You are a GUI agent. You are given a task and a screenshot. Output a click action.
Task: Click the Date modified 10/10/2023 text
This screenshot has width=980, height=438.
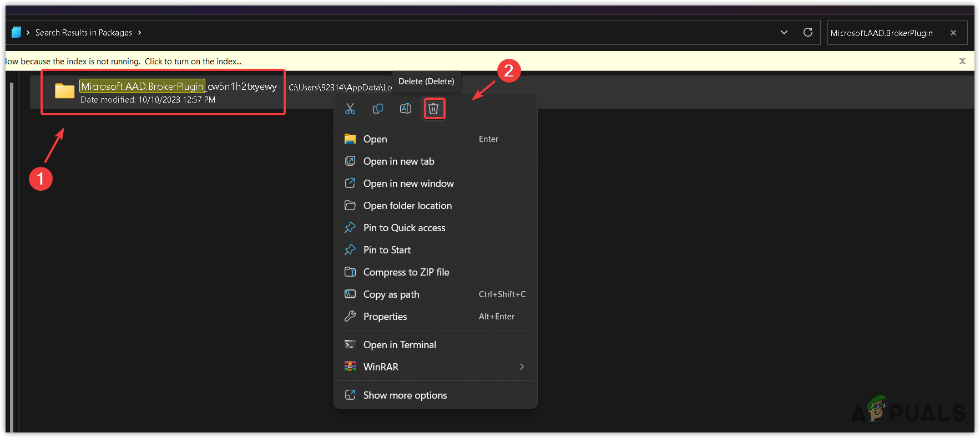click(x=148, y=100)
